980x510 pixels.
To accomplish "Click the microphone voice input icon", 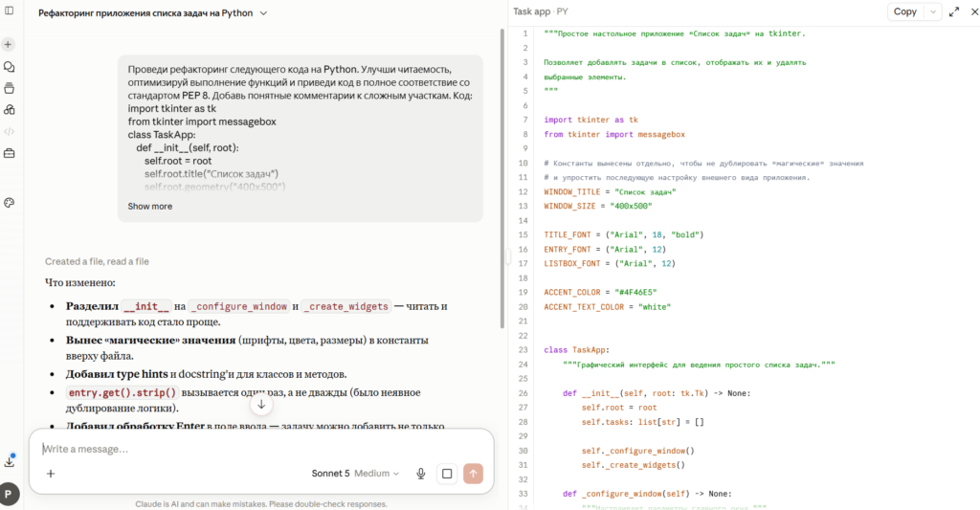I will click(x=421, y=474).
